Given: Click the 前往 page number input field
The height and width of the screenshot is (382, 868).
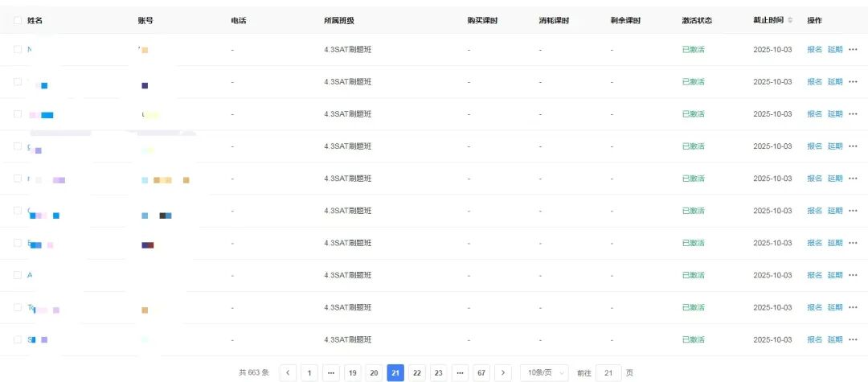Looking at the screenshot, I should (x=608, y=372).
